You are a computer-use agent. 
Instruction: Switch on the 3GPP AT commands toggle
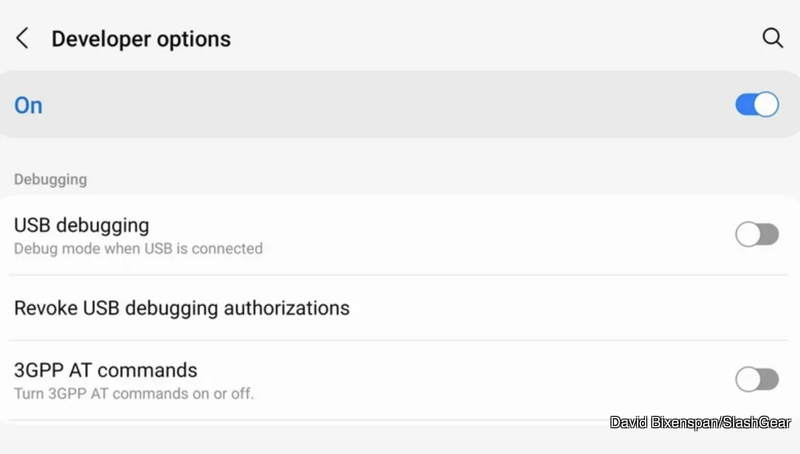pos(757,379)
